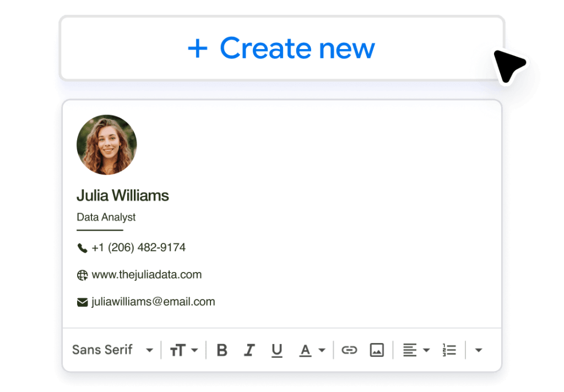The image size is (564, 392).
Task: Open the numbered list options
Action: [x=448, y=350]
